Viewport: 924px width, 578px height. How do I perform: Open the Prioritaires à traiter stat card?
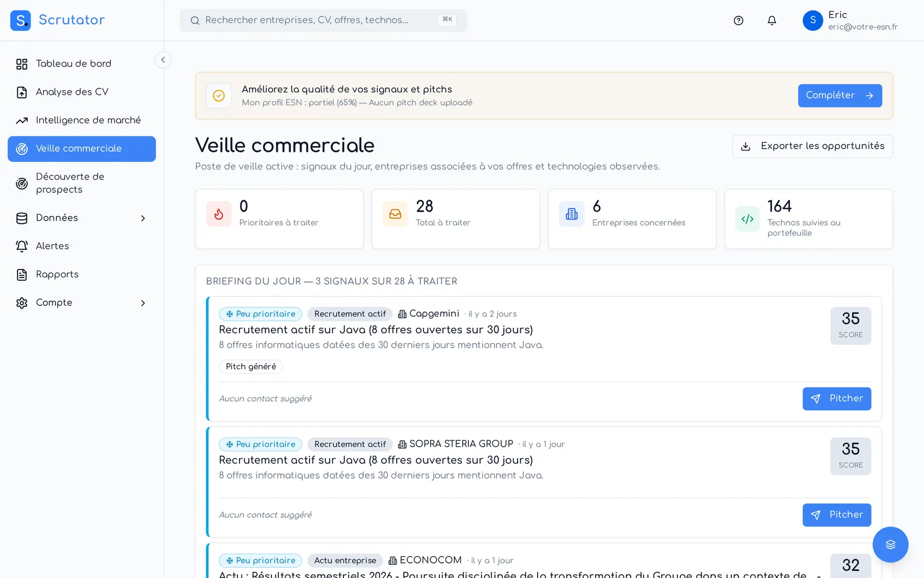(x=280, y=219)
